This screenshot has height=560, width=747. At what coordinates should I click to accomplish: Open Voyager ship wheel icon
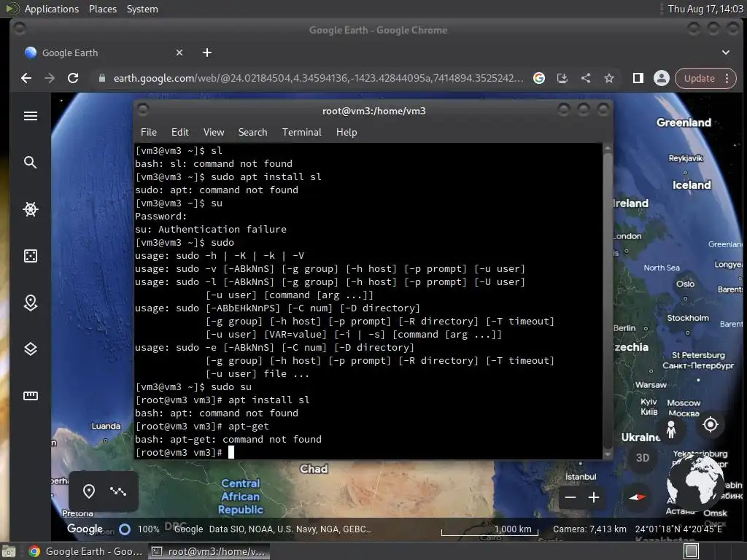click(x=31, y=209)
